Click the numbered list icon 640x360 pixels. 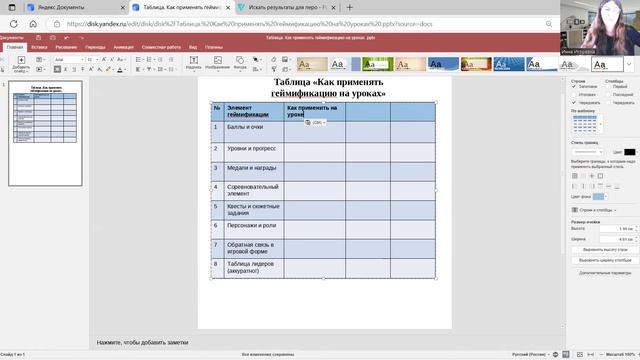149,60
